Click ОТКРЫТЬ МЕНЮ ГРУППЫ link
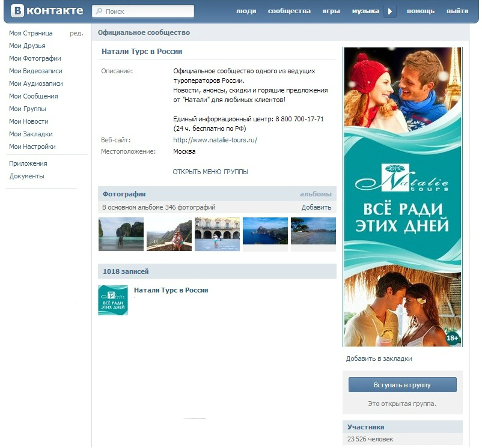The image size is (482, 448). [210, 172]
